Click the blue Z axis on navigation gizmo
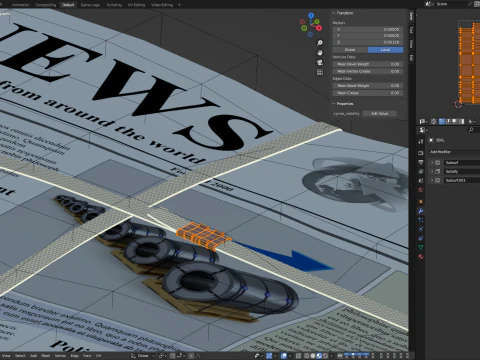The image size is (480, 360). pos(311,15)
